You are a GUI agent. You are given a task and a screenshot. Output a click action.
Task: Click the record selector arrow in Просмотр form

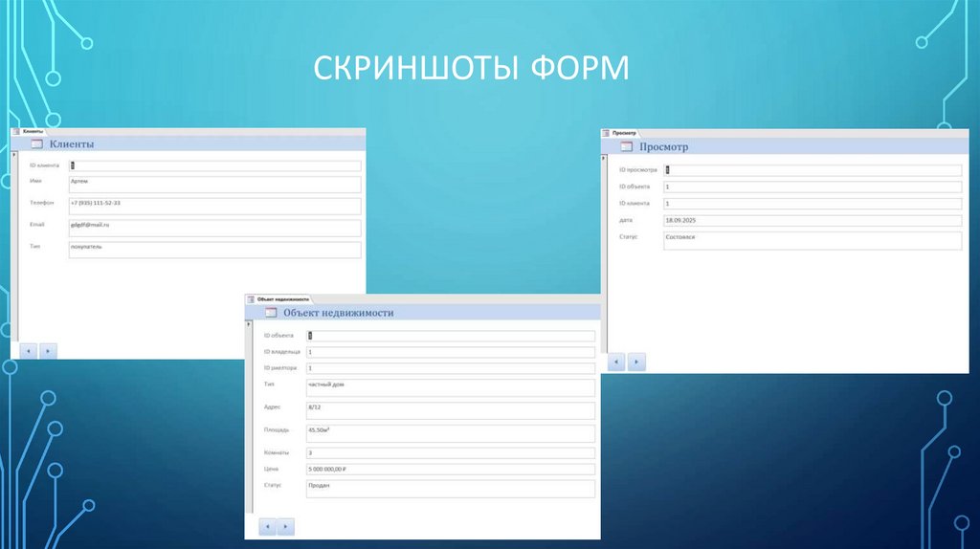coord(603,158)
